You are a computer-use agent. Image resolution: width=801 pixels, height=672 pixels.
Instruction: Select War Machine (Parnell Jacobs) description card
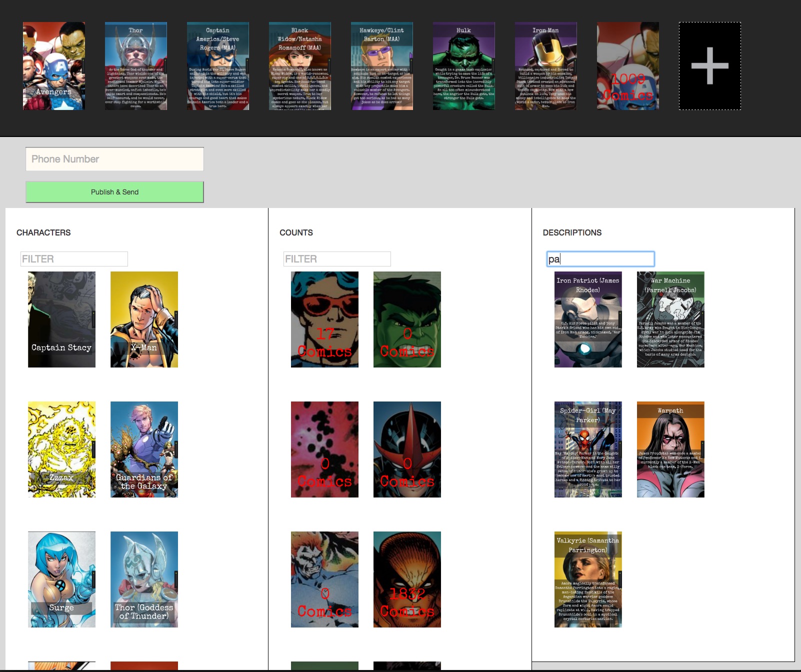(670, 319)
